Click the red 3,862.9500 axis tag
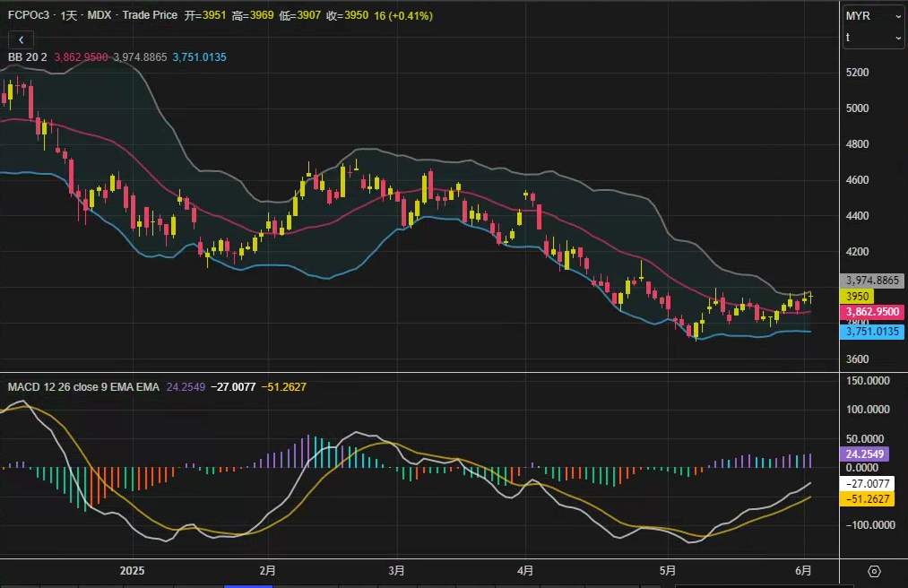This screenshot has height=588, width=908. pyautogui.click(x=872, y=312)
